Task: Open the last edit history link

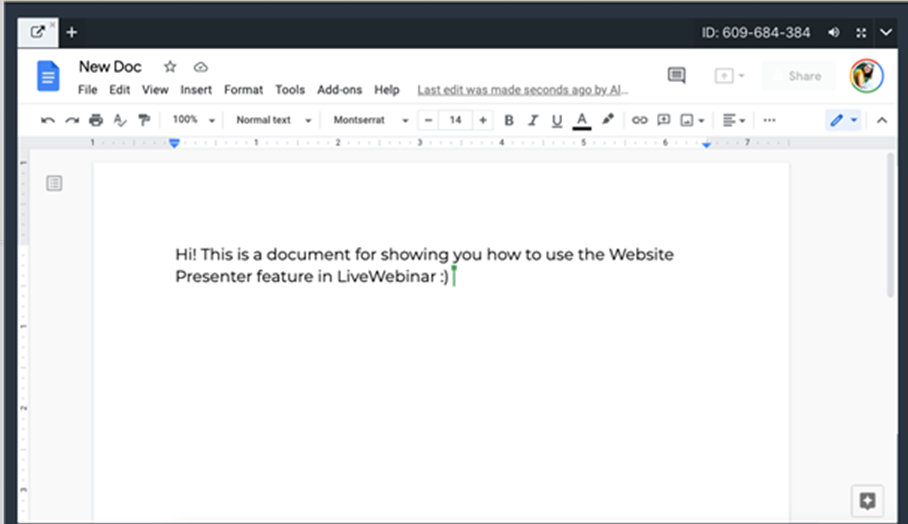Action: pos(522,90)
